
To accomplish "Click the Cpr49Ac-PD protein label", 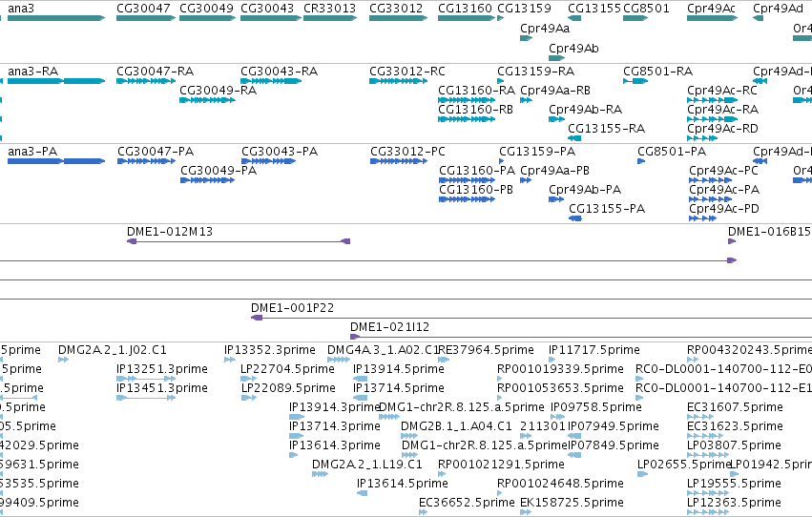I will coord(723,209).
